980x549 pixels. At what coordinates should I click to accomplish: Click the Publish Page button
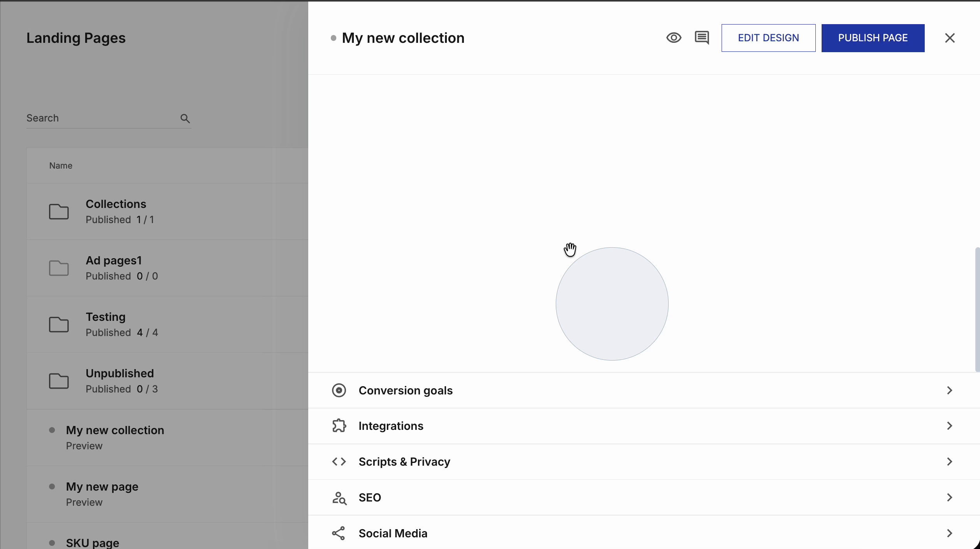pos(873,38)
